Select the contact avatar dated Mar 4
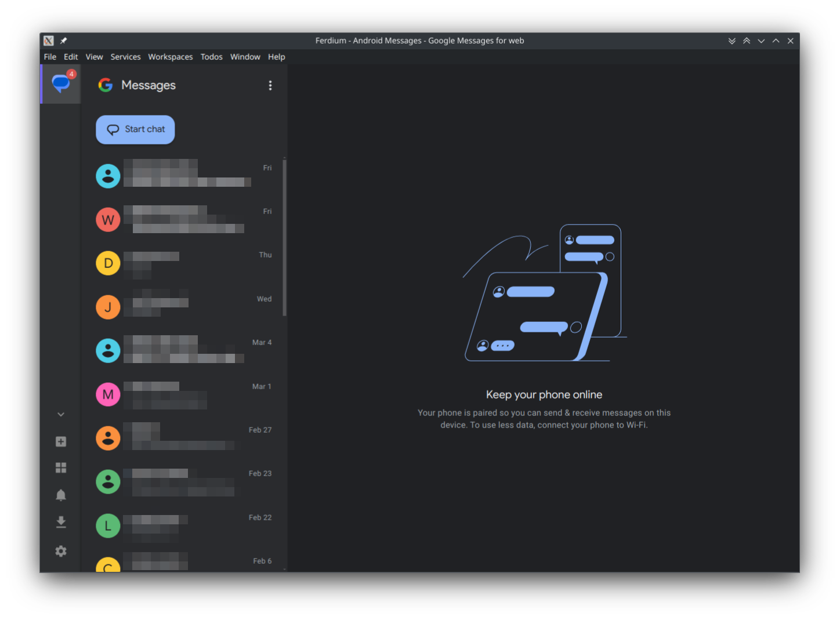Image resolution: width=840 pixels, height=620 pixels. (108, 351)
